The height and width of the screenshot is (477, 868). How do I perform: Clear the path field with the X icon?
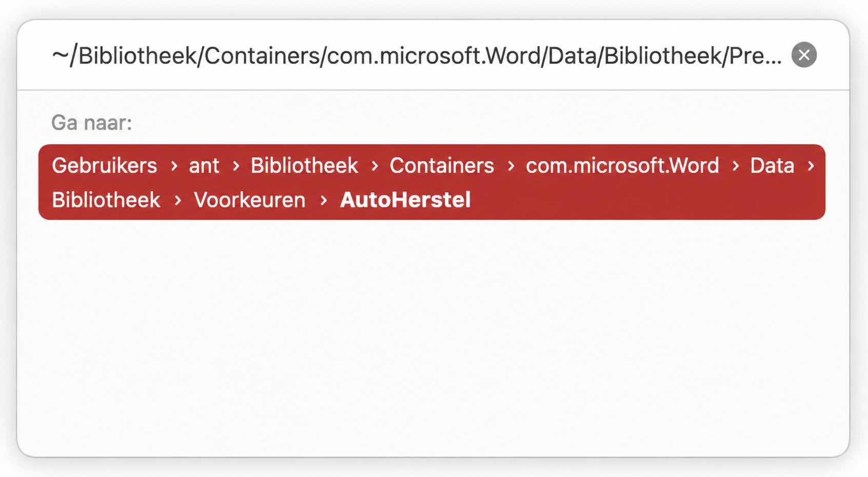click(x=804, y=55)
